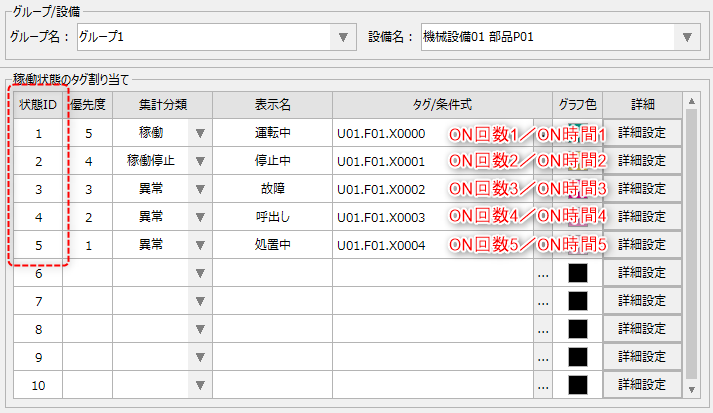Click the ellipsis tag browse button in row 8

543,329
